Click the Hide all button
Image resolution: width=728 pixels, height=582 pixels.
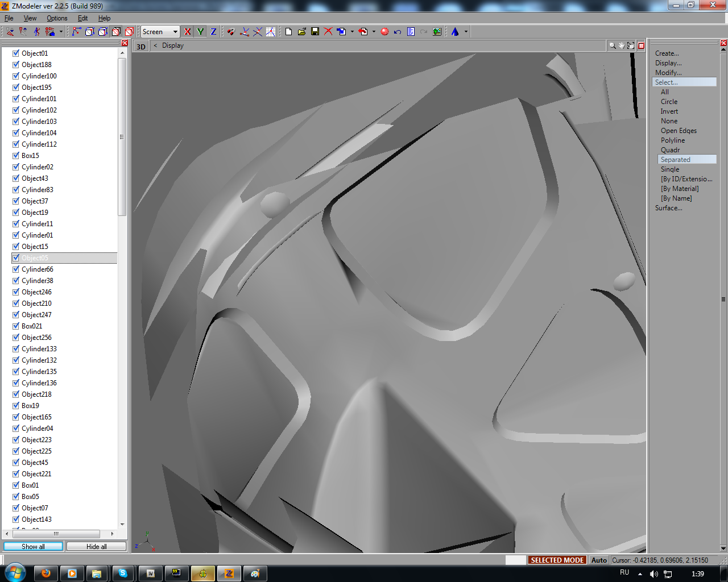(x=96, y=546)
